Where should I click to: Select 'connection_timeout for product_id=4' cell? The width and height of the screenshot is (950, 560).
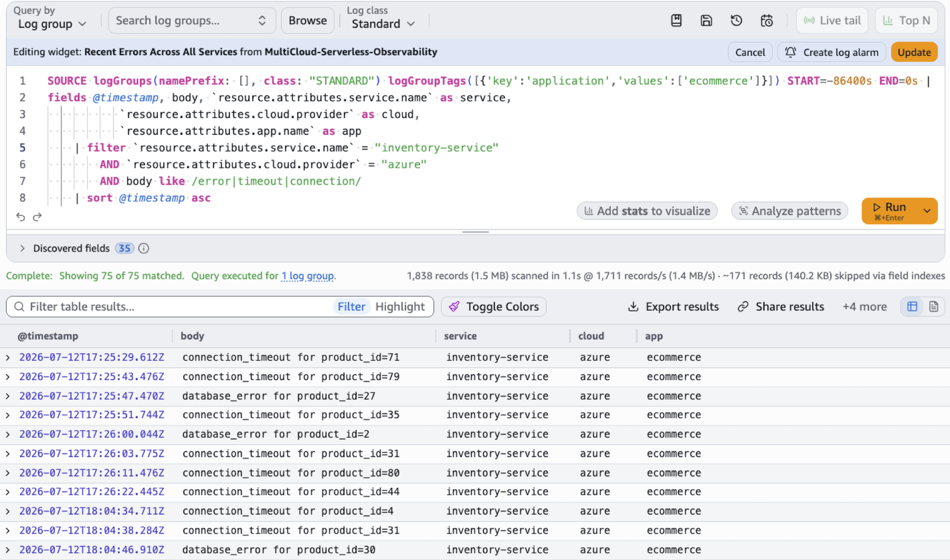pyautogui.click(x=288, y=511)
